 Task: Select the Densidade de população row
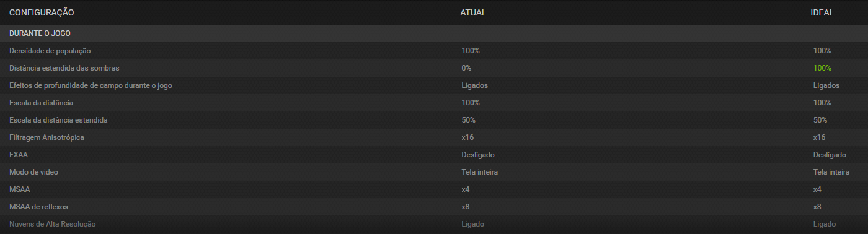click(x=434, y=51)
